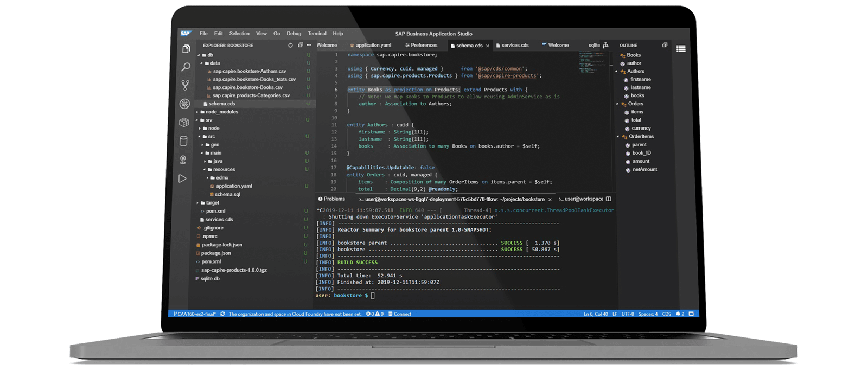868x370 pixels.
Task: Click the Books entity icon in Outline
Action: click(623, 55)
